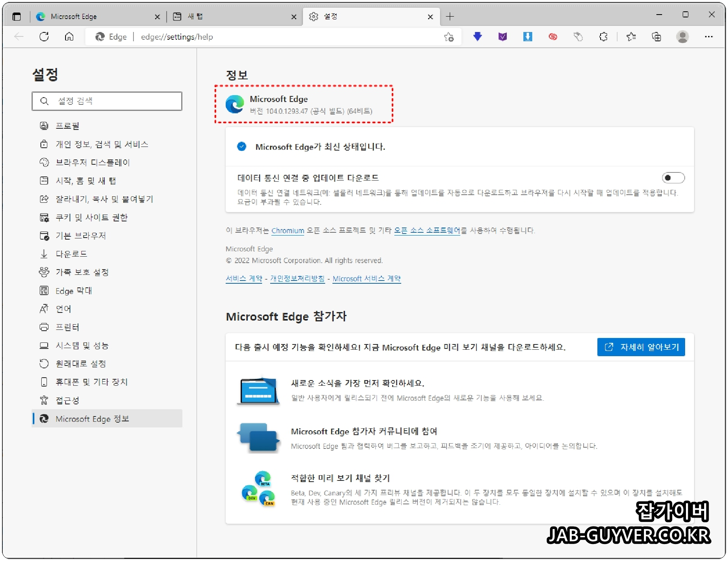Image resolution: width=728 pixels, height=561 pixels.
Task: Open the blue down-arrow extension icon
Action: pyautogui.click(x=478, y=37)
